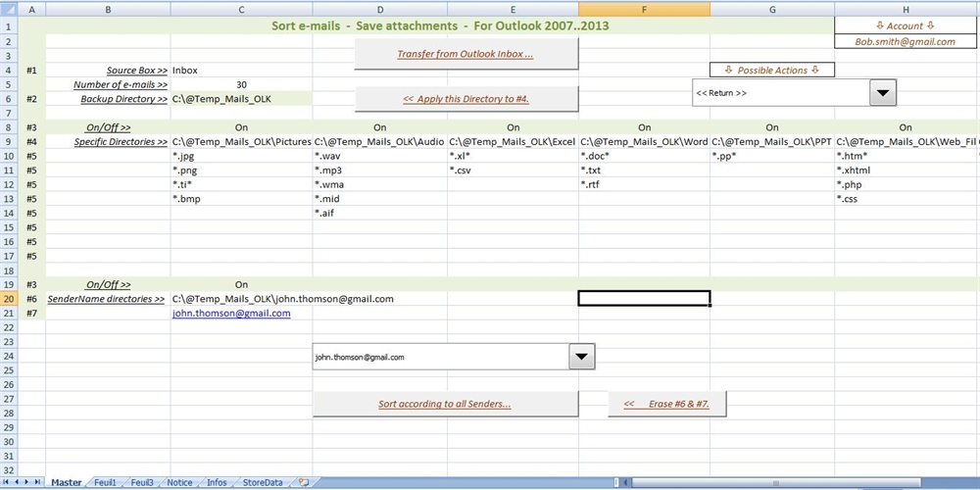Expand the john.thomson sender dropdown
Image resolution: width=980 pixels, height=490 pixels.
[581, 358]
